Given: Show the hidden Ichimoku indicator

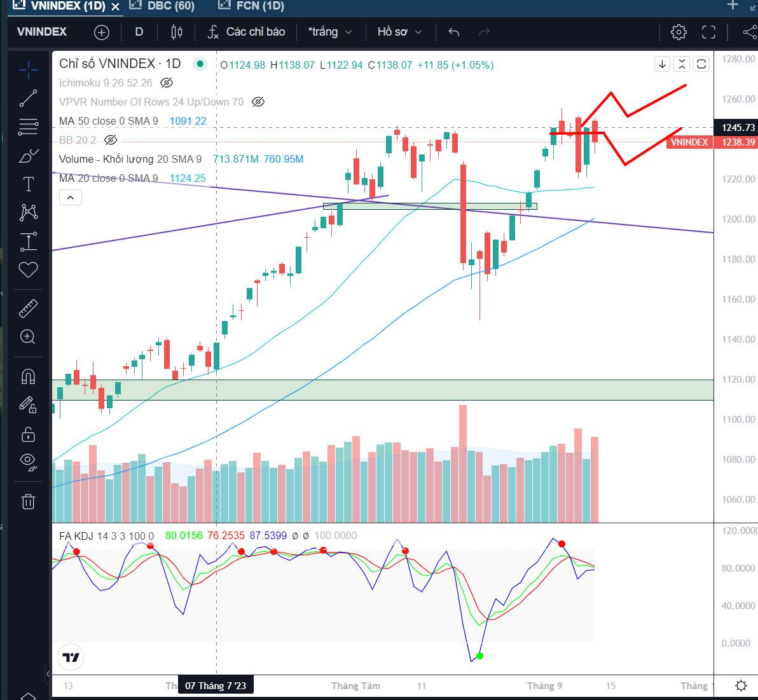Looking at the screenshot, I should coord(167,83).
